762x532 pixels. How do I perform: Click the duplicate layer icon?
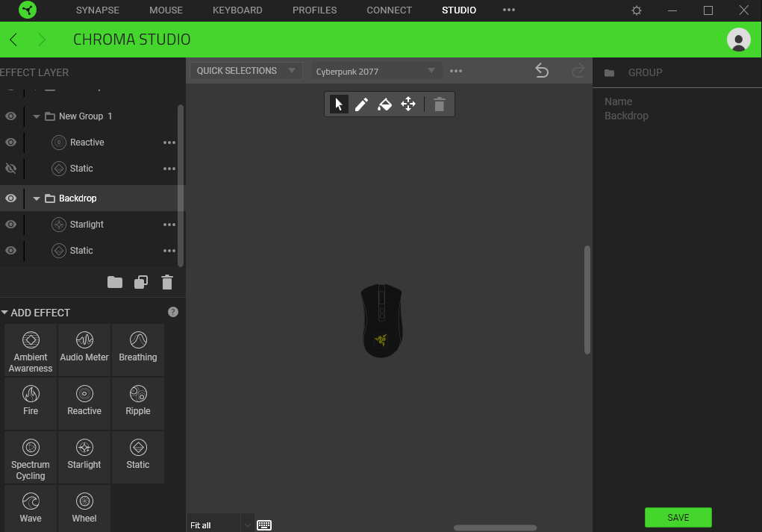(141, 282)
